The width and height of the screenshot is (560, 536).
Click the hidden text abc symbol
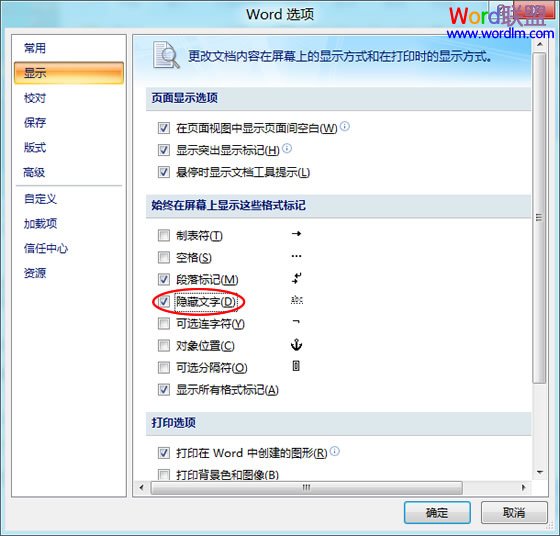coord(296,300)
